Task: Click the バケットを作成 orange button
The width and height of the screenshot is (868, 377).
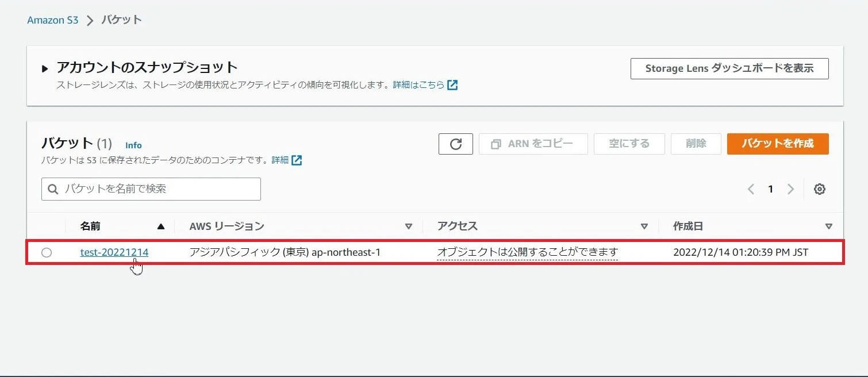Action: 778,144
